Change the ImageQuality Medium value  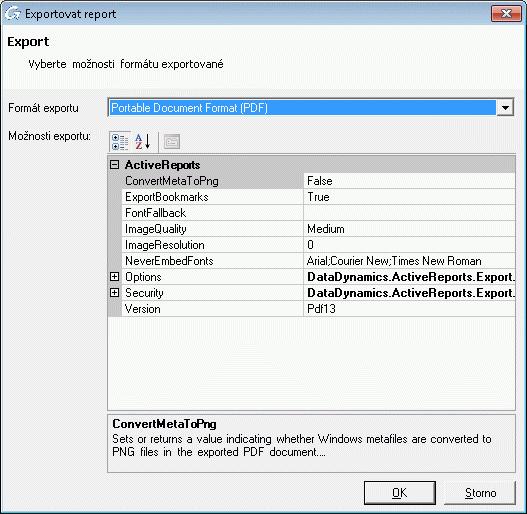click(409, 229)
